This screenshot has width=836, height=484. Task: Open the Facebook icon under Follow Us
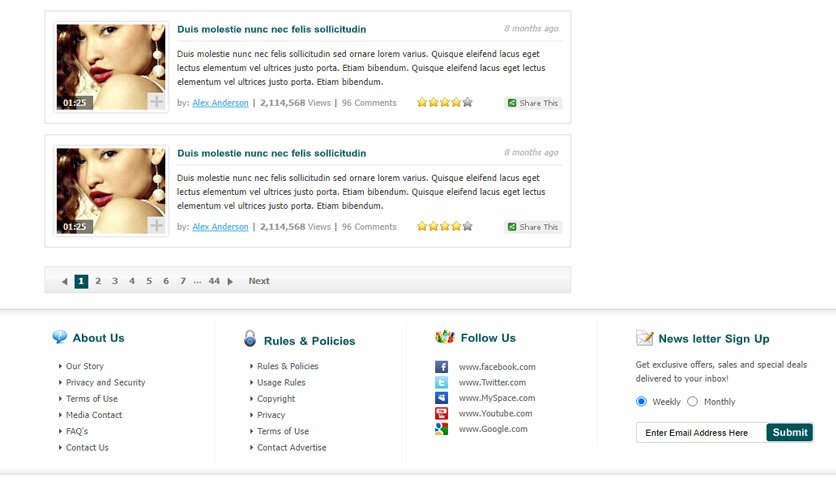pyautogui.click(x=441, y=367)
